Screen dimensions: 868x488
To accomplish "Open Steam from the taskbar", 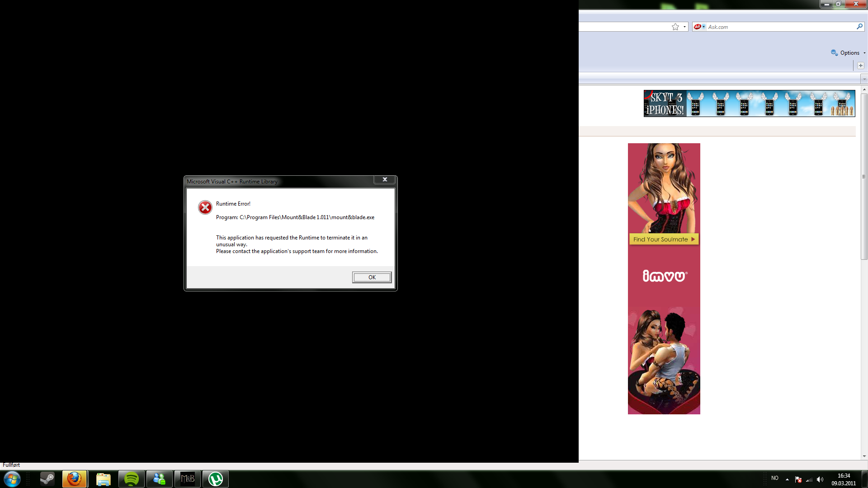I will click(x=47, y=479).
